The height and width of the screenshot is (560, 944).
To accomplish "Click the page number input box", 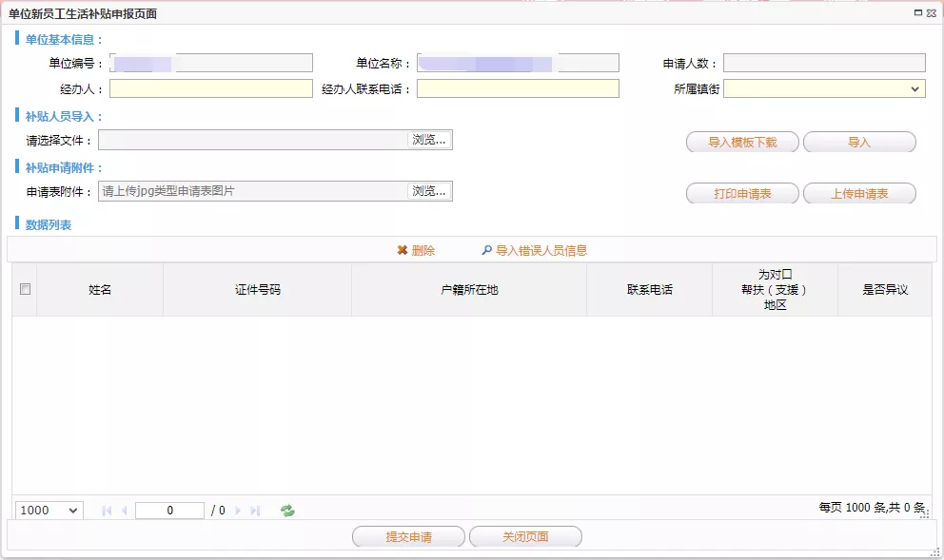I will coord(169,511).
